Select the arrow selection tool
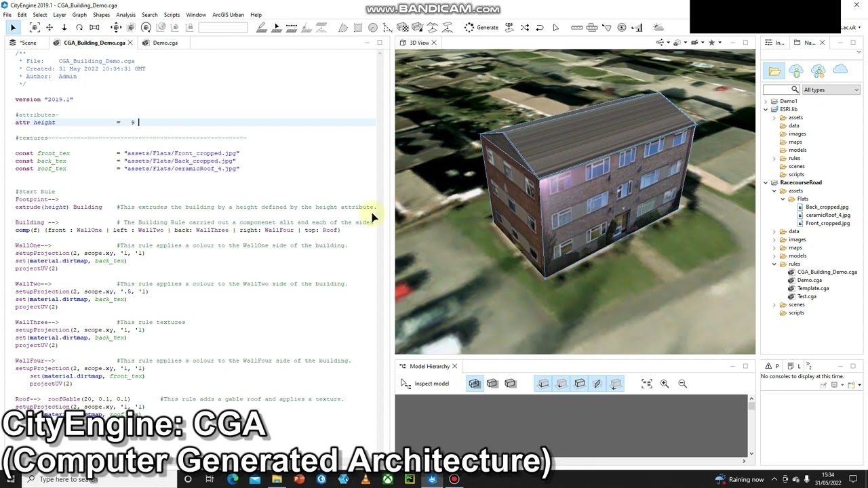The height and width of the screenshot is (488, 868). coord(13,27)
